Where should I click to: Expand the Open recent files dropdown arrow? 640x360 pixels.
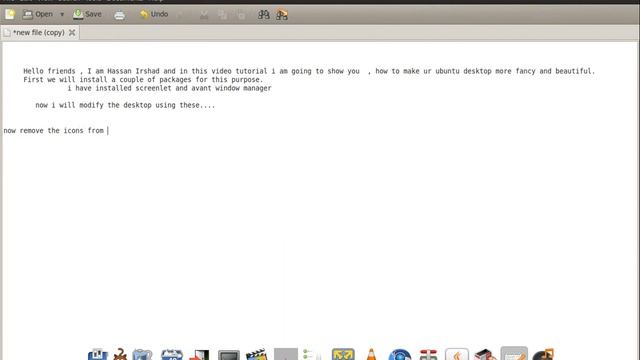tap(62, 14)
